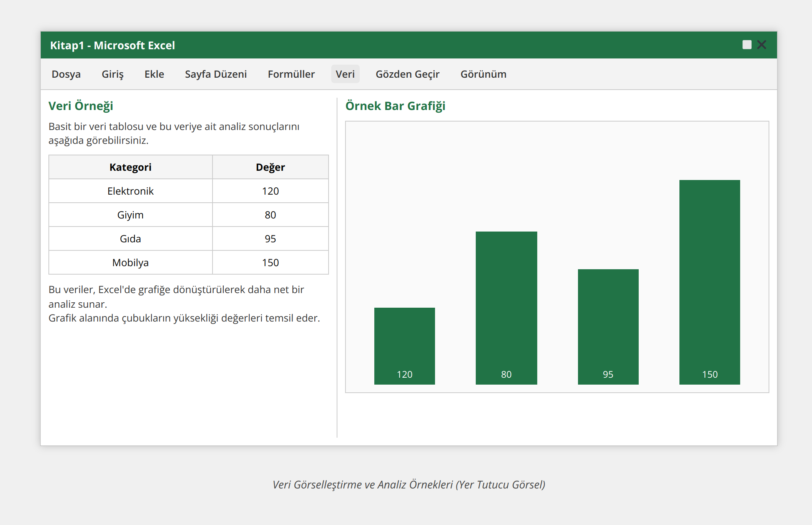Select the Değer column header
812x525 pixels.
(x=270, y=167)
